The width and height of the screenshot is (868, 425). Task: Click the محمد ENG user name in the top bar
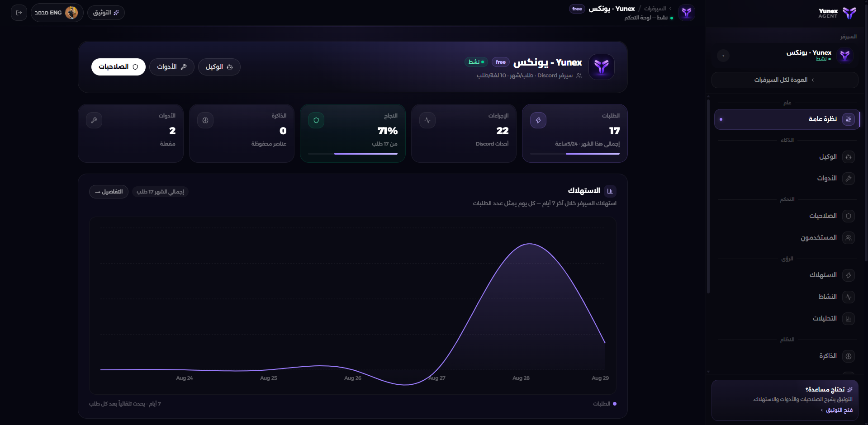coord(48,13)
